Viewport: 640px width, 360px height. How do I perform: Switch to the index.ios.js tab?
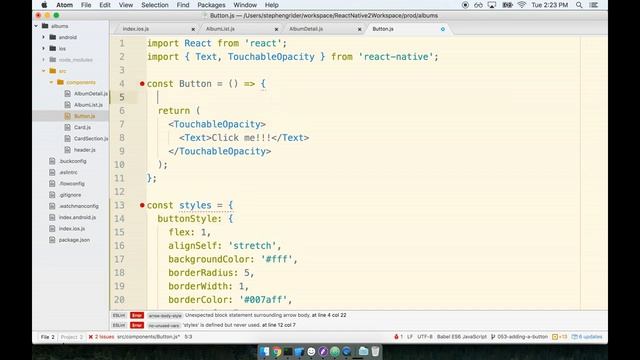(136, 29)
